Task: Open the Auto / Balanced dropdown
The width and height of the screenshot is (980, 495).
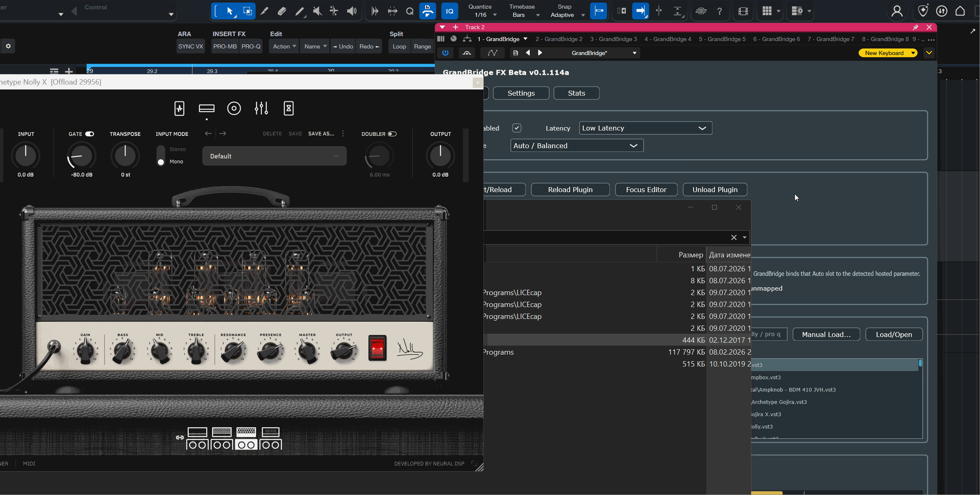Action: click(577, 146)
